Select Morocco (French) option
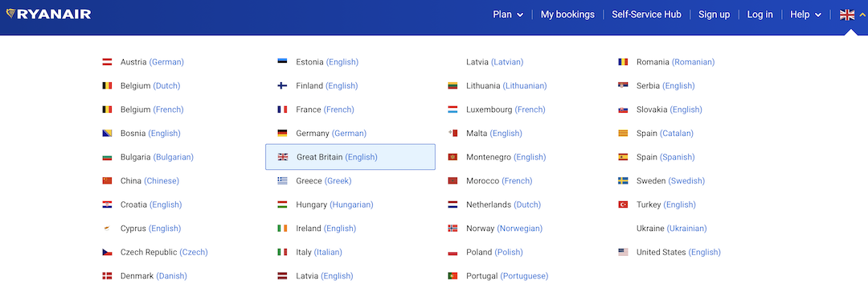The height and width of the screenshot is (293, 868). click(499, 181)
